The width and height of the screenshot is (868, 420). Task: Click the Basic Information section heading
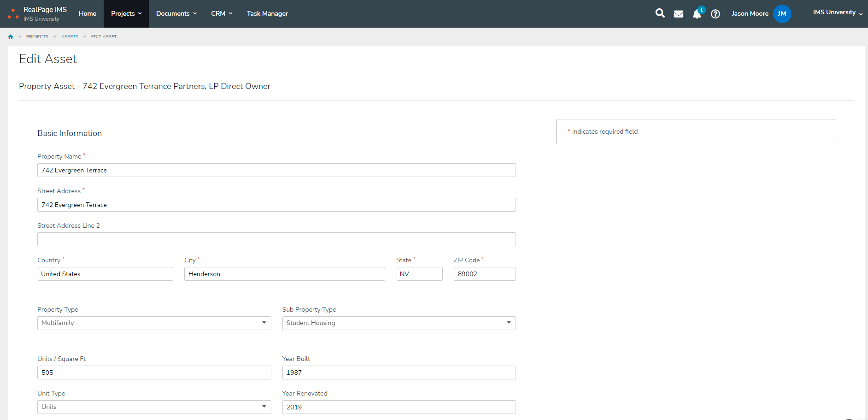pyautogui.click(x=70, y=133)
